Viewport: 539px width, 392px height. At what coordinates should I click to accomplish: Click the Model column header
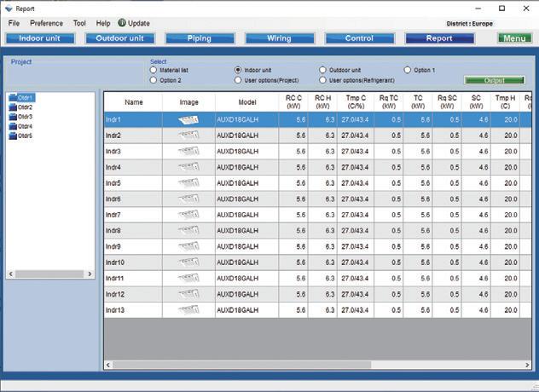tap(247, 102)
